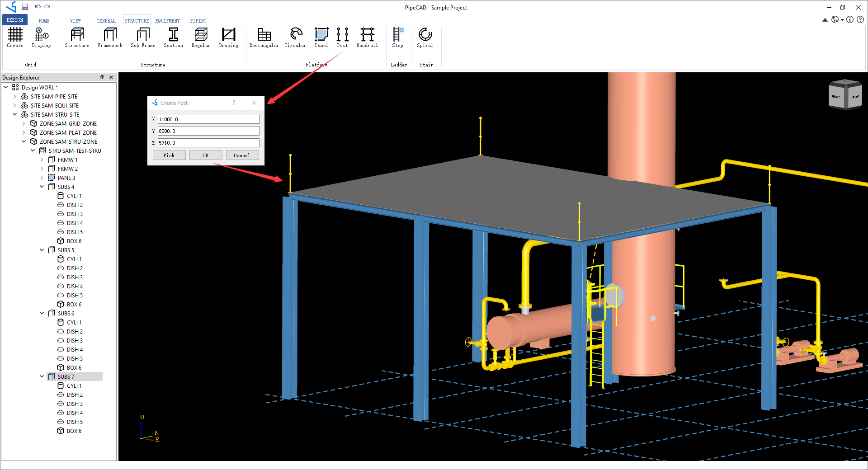Open the EQUIPMENT ribbon tab
The width and height of the screenshot is (868, 470).
[x=167, y=20]
